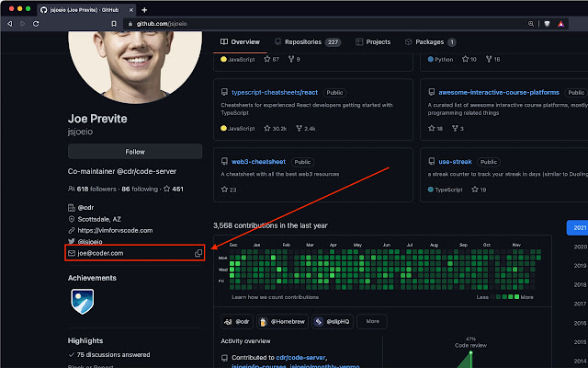Viewport: 588px width, 368px height.
Task: Click the 87 stars on the JavaScript repo
Action: [x=272, y=59]
